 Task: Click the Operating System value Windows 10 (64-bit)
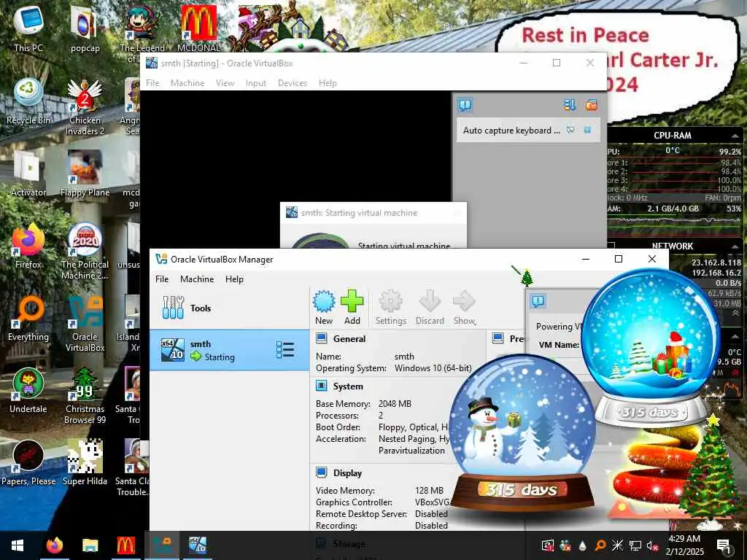[433, 368]
